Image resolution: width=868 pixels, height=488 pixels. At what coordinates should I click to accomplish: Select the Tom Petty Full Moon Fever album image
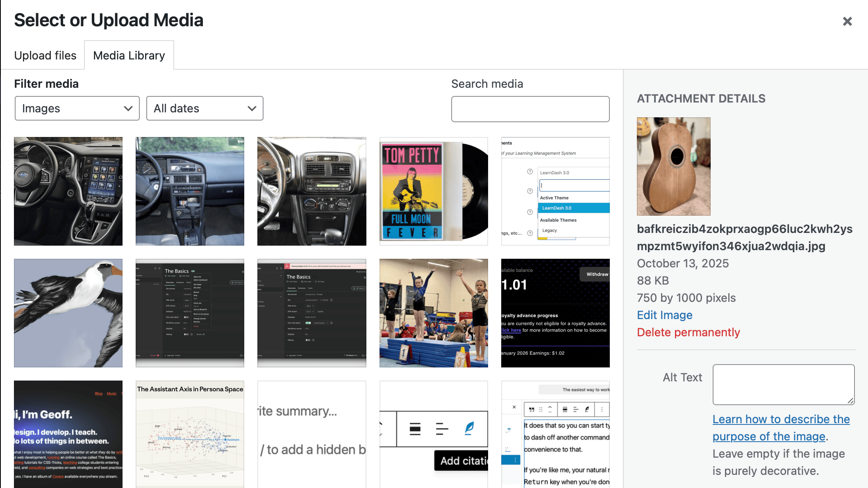click(x=434, y=191)
